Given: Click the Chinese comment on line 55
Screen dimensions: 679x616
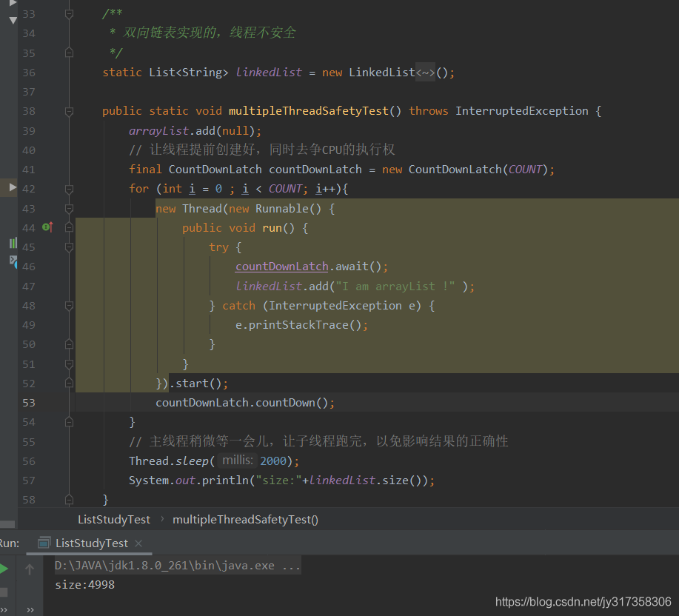Looking at the screenshot, I should click(318, 441).
